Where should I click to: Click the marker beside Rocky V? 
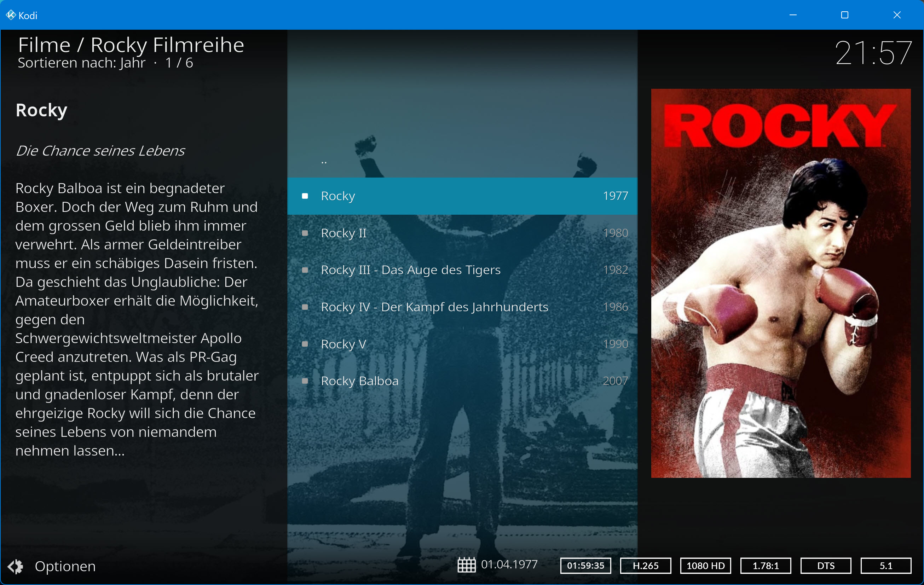305,344
